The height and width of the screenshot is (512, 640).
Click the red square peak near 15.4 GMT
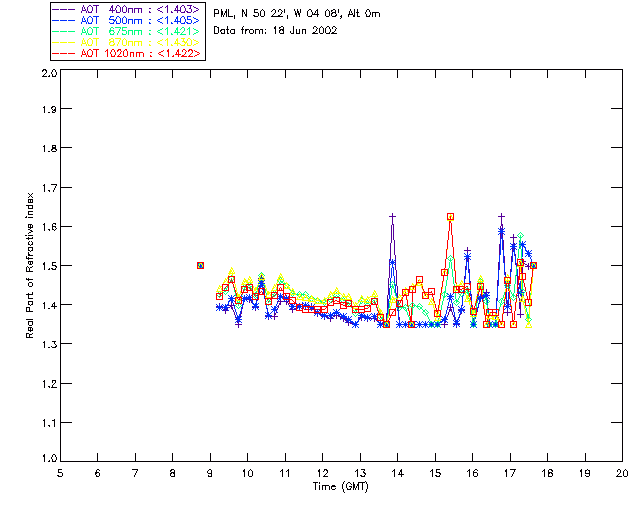[x=450, y=217]
